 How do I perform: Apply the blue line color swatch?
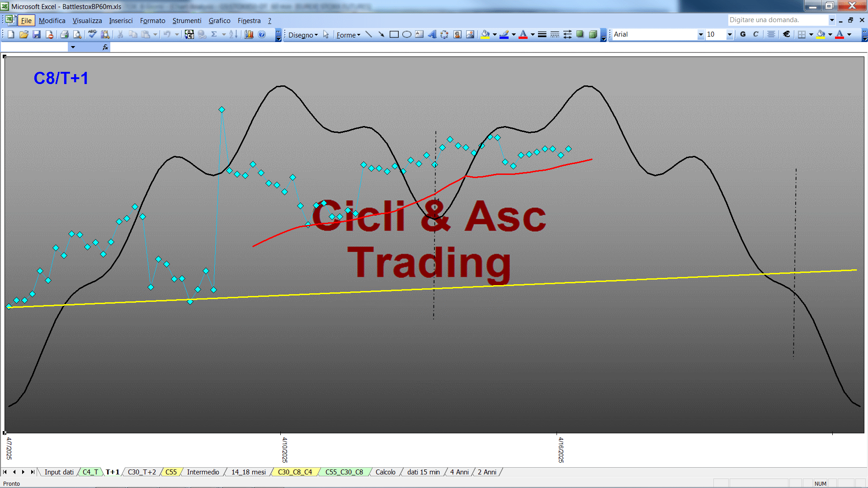504,34
